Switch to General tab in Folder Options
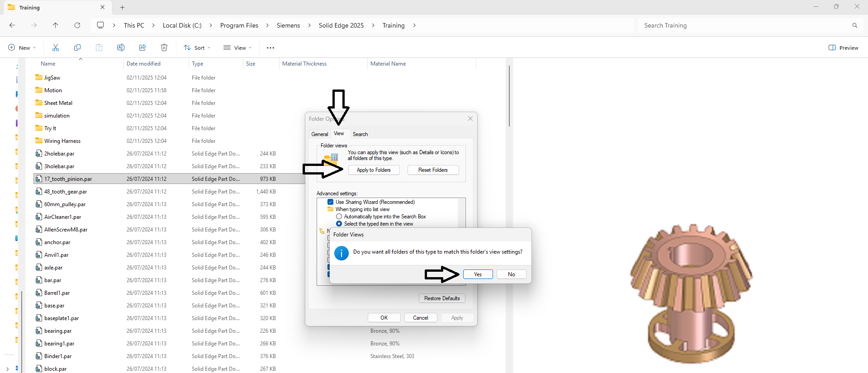The image size is (868, 373). (x=320, y=134)
